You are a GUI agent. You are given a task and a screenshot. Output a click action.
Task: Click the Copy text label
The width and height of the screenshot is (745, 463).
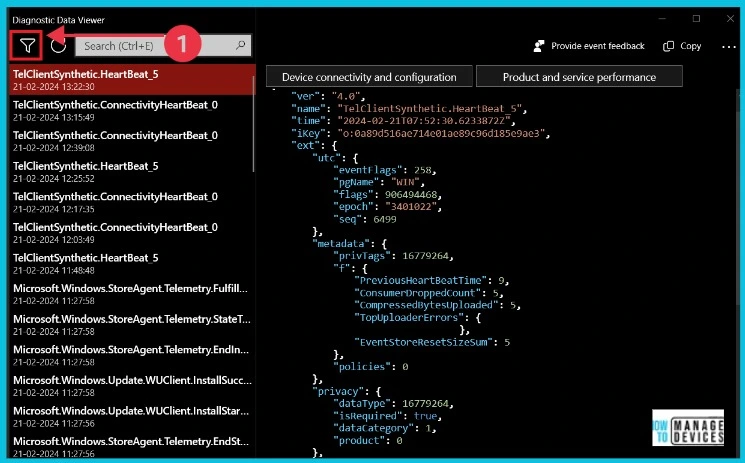[x=690, y=46]
